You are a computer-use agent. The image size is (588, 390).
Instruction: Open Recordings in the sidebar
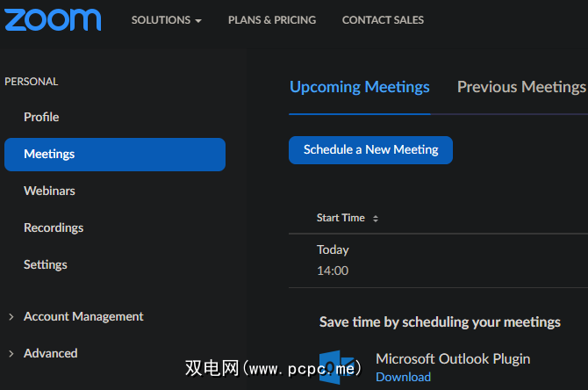54,227
